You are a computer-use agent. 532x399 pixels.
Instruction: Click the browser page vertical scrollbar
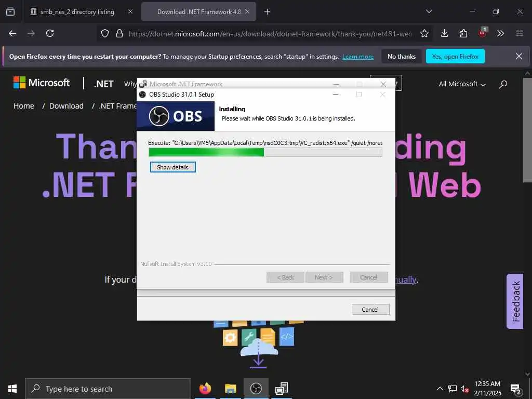[x=527, y=130]
